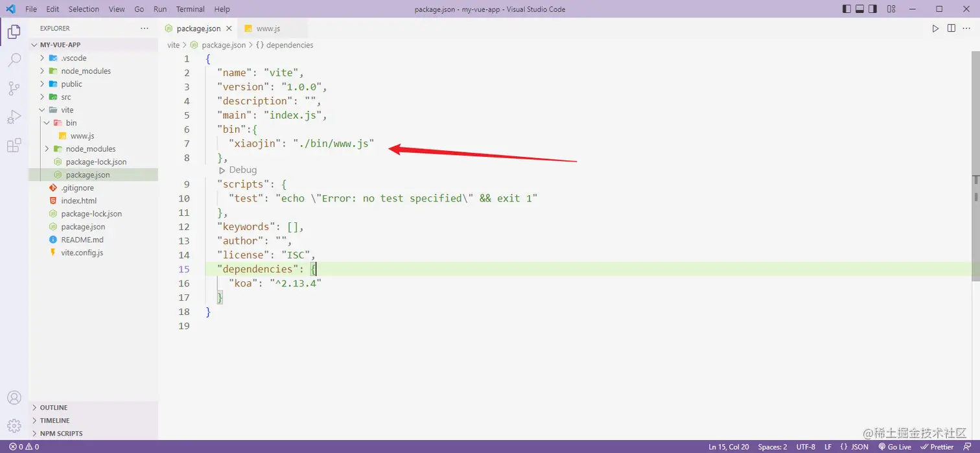Click the Split Editor icon
Image resolution: width=980 pixels, height=453 pixels.
[951, 29]
